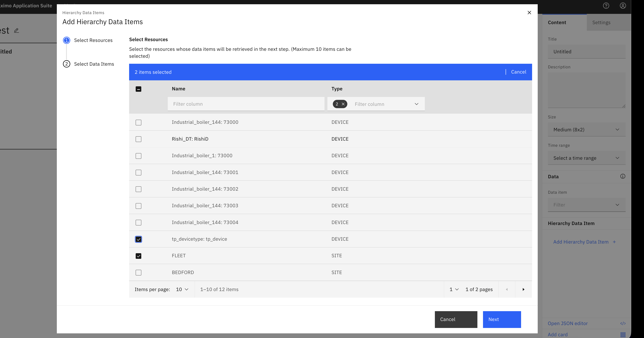644x338 pixels.
Task: Clear the 2 selected type filter tag
Action: tap(343, 104)
